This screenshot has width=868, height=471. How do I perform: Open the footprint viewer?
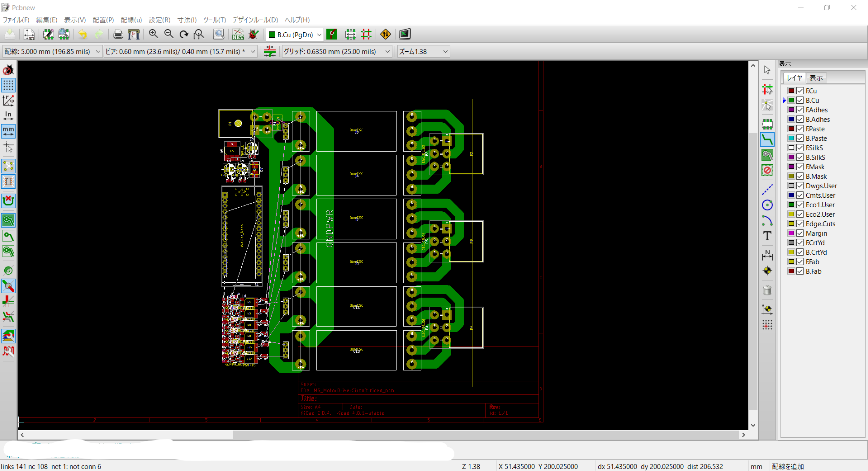pos(64,34)
